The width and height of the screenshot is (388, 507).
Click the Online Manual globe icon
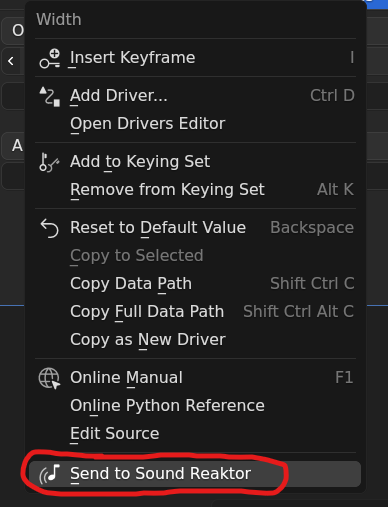tap(49, 378)
